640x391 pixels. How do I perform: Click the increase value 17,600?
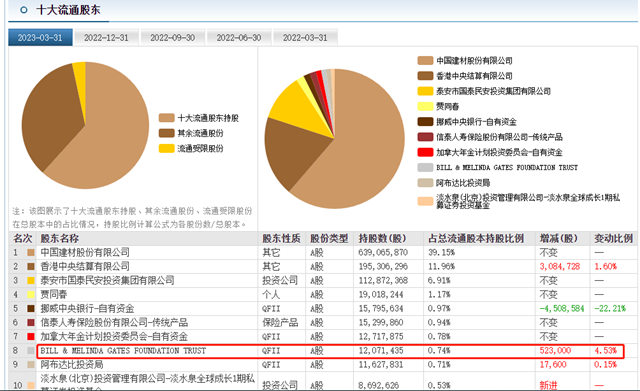coord(553,364)
